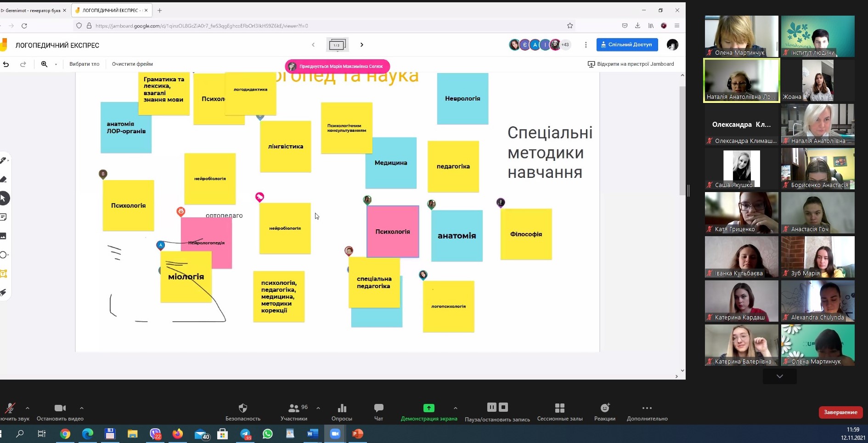Viewport: 868px width, 443px height.
Task: Open Breakout rooms (Сессионные залы)
Action: [x=559, y=409]
